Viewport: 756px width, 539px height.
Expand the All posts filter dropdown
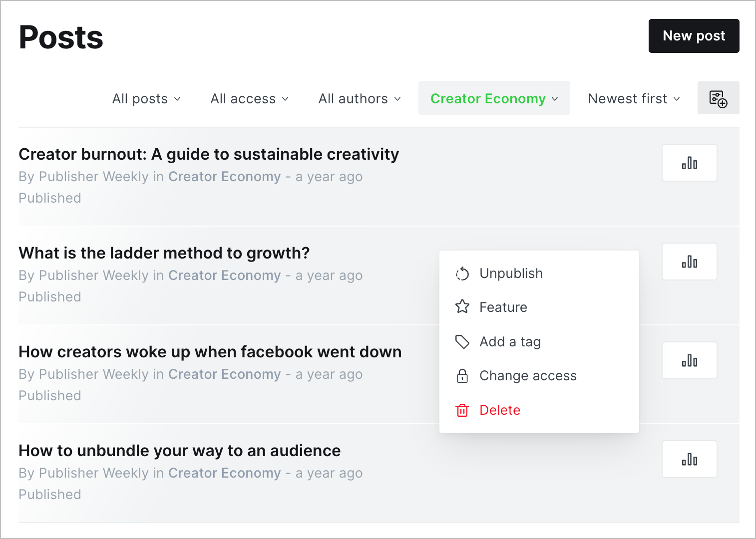pos(146,99)
